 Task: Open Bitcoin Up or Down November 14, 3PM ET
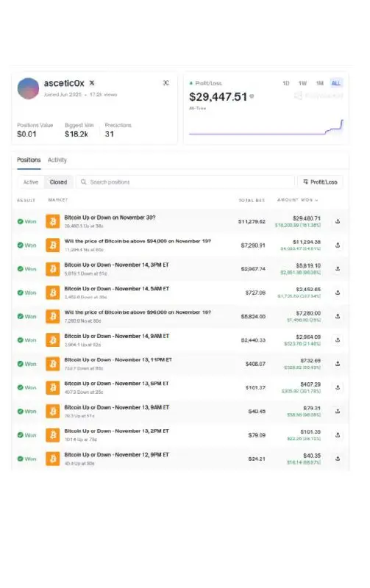[116, 265]
